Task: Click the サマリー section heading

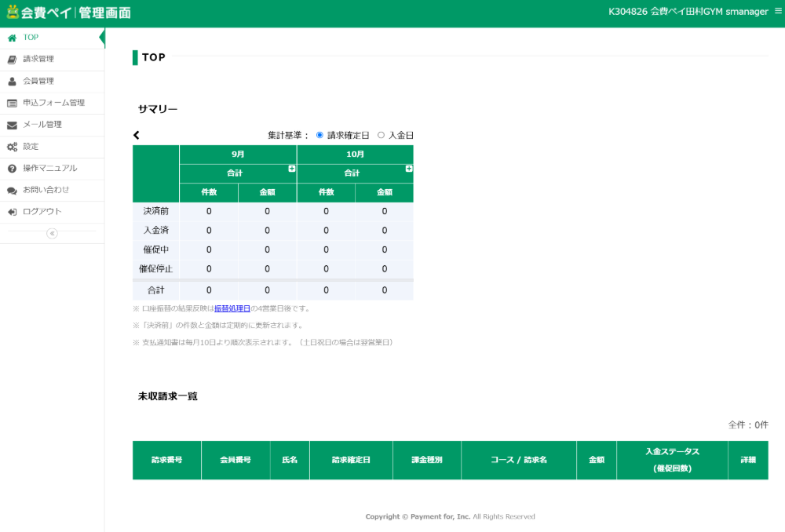Action: [158, 110]
